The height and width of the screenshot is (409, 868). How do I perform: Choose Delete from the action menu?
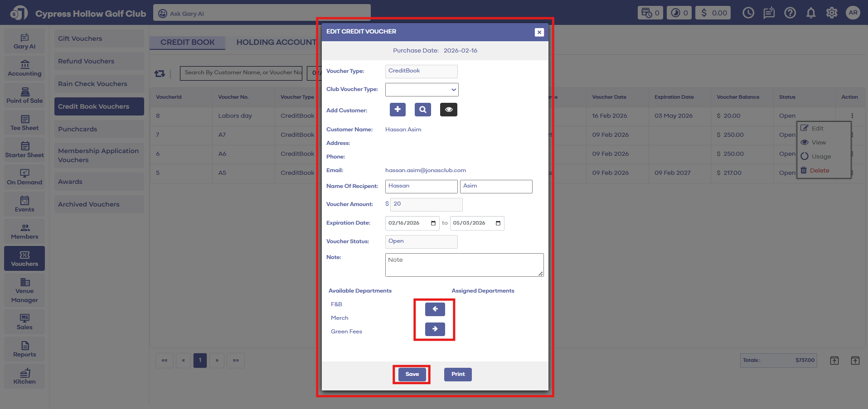pos(819,171)
